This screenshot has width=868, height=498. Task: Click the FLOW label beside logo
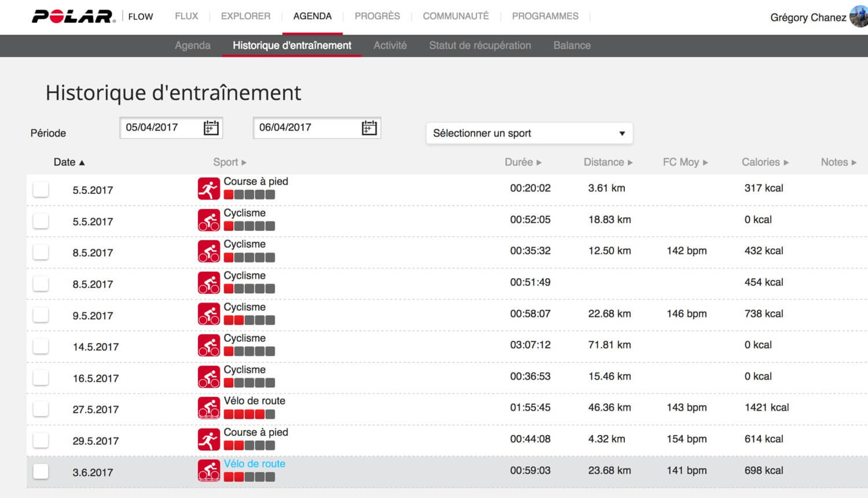[141, 17]
